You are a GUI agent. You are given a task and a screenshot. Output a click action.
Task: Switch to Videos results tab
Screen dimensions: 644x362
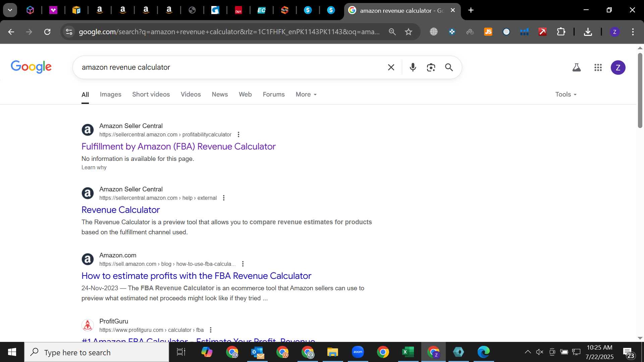coord(191,95)
